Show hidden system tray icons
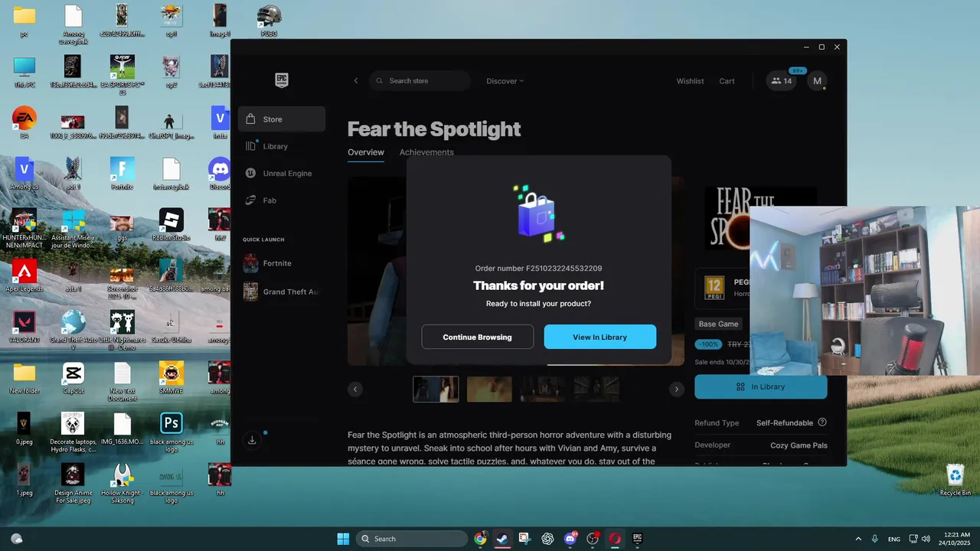The height and width of the screenshot is (551, 980). 857,539
